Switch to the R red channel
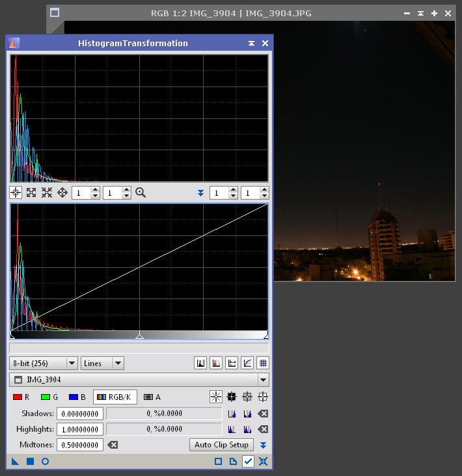The width and height of the screenshot is (462, 476). [21, 397]
